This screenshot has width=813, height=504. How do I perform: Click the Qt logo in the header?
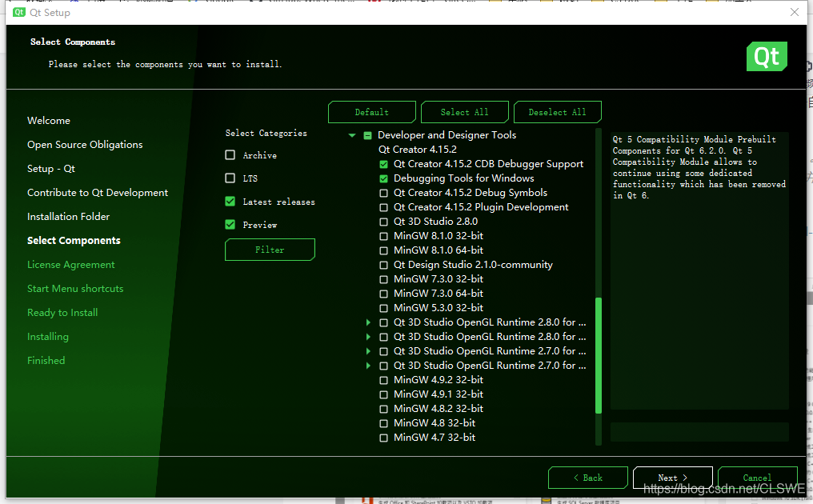click(x=767, y=56)
